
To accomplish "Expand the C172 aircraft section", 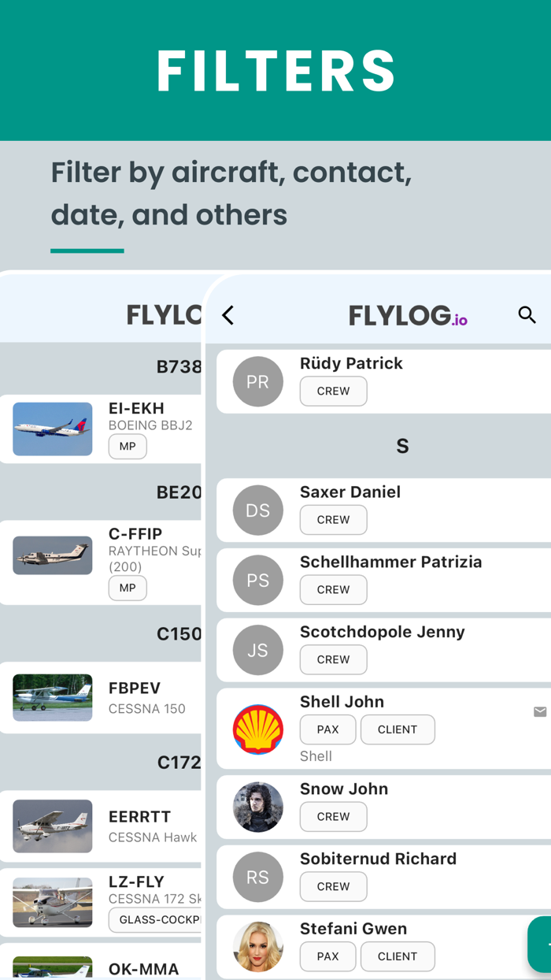I will (x=179, y=762).
